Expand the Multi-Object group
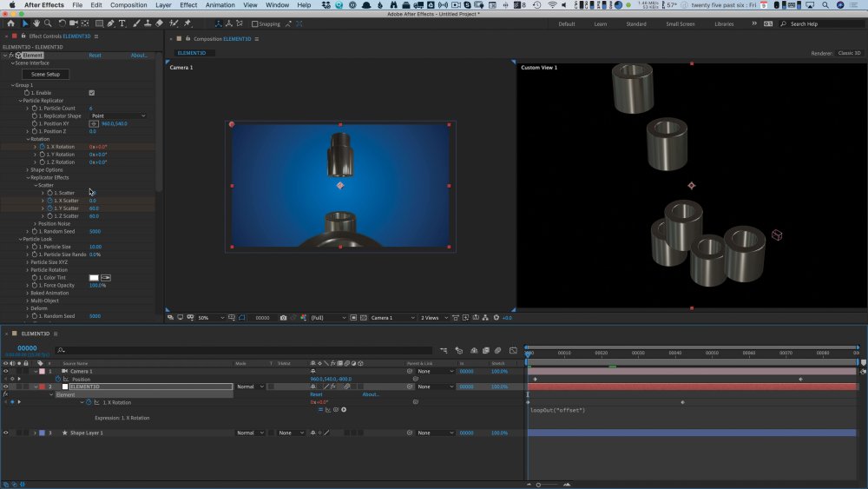The height and width of the screenshot is (489, 868). 27,301
